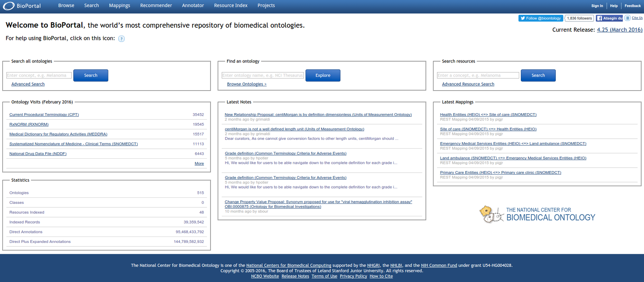Screen dimensions: 644x282
Task: Open National Centers for Biomedical Computing link
Action: [x=289, y=265]
